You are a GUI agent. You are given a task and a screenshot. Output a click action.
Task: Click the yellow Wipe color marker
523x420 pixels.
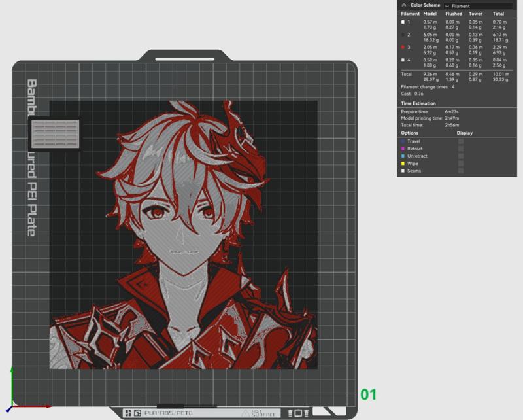coord(403,164)
